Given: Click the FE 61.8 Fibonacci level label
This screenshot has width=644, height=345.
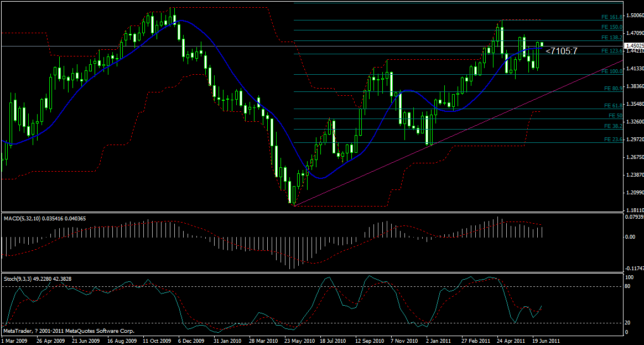Looking at the screenshot, I should (614, 105).
